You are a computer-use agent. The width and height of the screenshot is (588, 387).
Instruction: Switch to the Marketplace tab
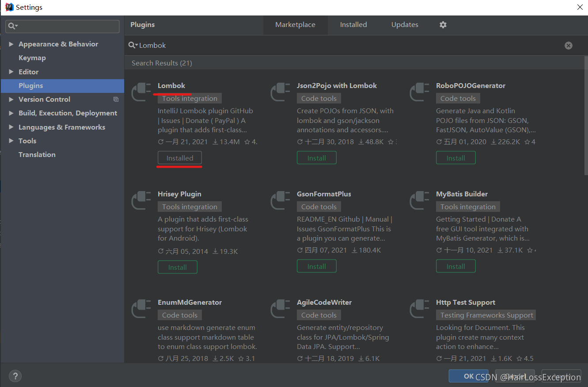tap(295, 25)
